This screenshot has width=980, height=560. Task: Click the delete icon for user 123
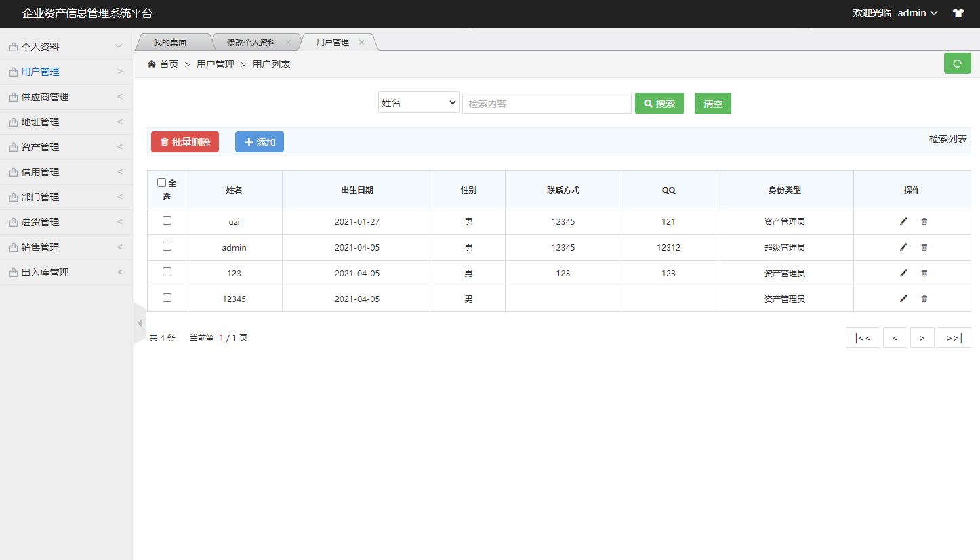click(x=924, y=272)
